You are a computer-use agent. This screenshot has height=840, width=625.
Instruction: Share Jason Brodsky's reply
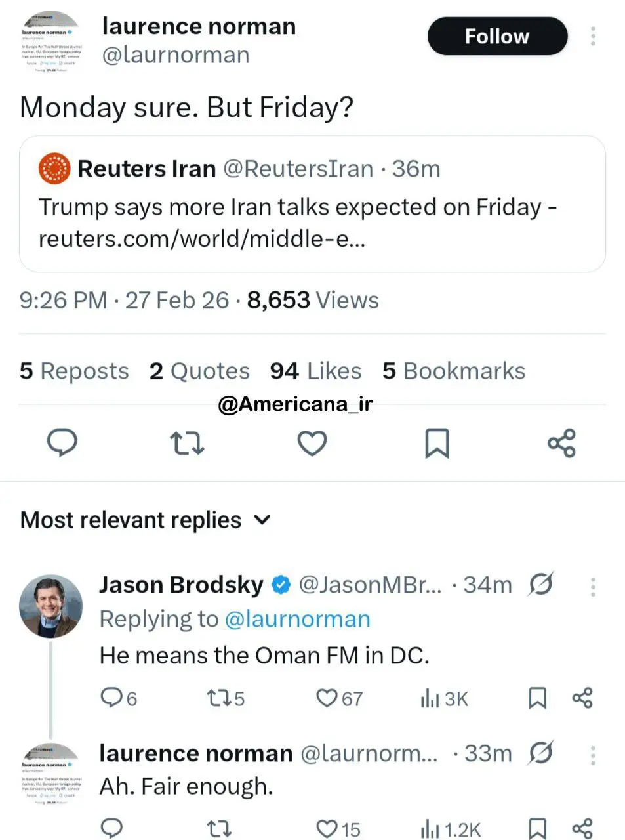(582, 698)
